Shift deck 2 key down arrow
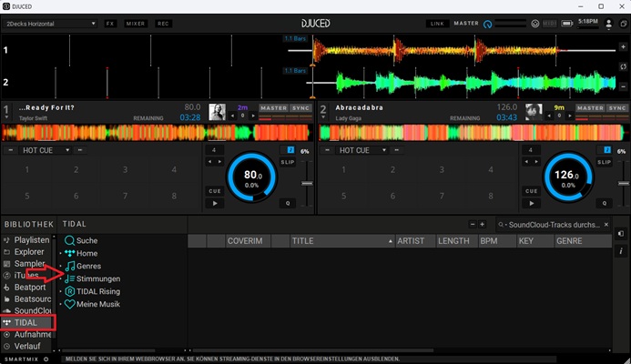The width and height of the screenshot is (631, 364). [x=549, y=116]
